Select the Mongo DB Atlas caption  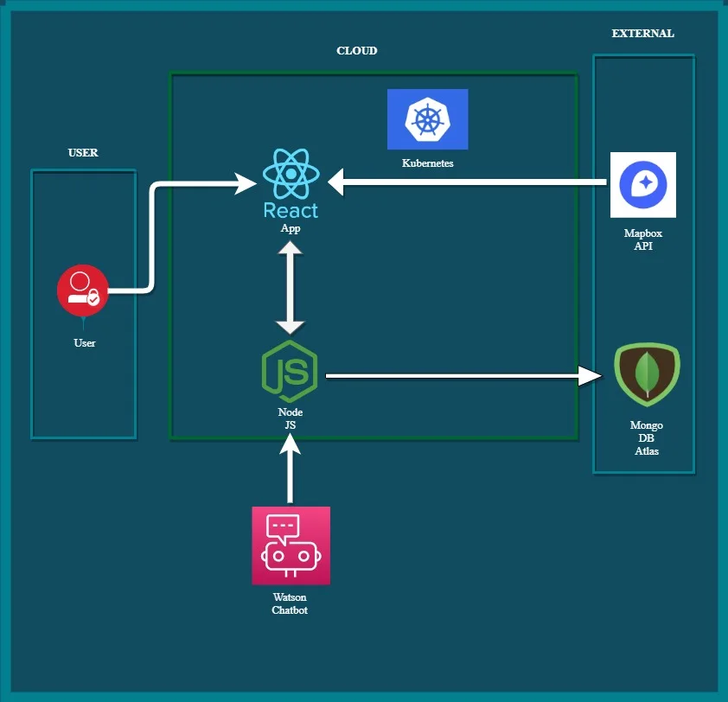(646, 437)
